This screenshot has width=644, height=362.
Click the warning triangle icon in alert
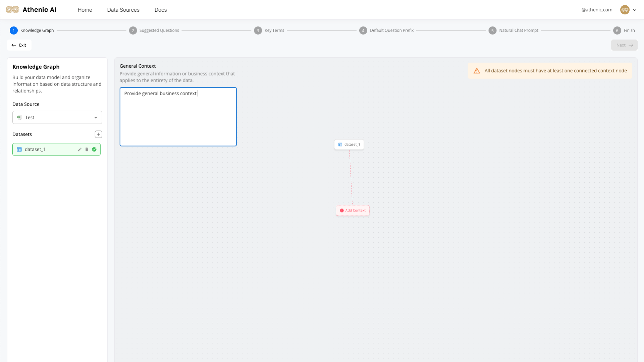click(x=477, y=71)
